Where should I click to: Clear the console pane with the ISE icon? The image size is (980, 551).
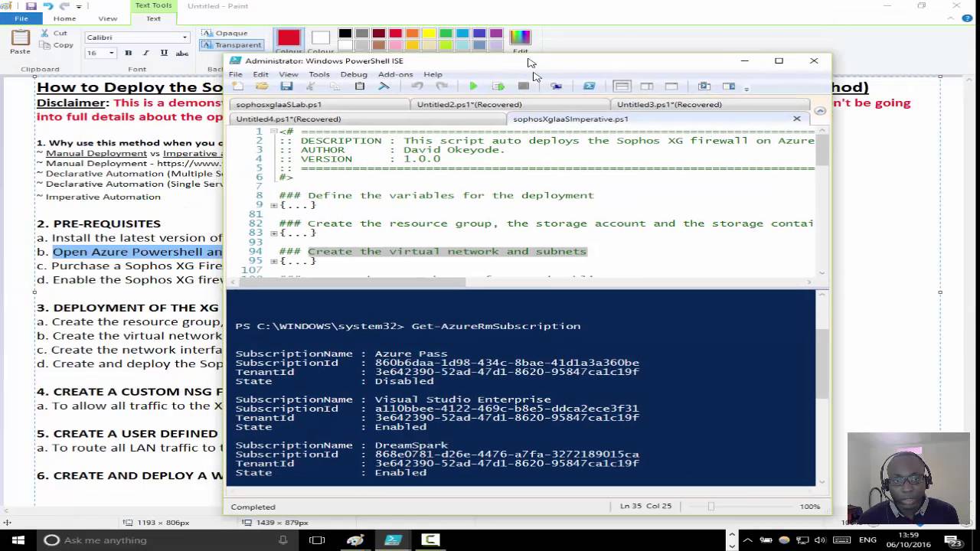click(384, 86)
